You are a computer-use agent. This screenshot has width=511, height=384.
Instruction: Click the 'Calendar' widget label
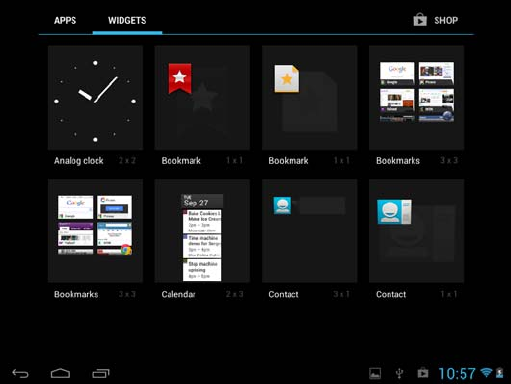[178, 294]
